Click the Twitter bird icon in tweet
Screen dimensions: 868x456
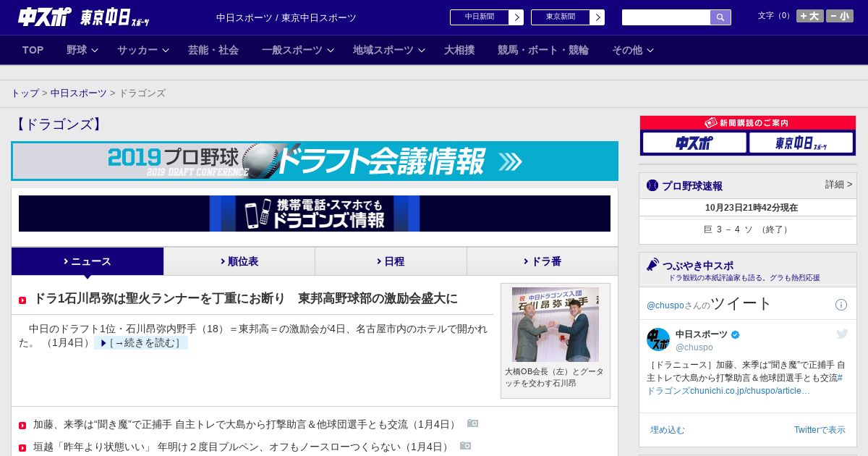842,334
